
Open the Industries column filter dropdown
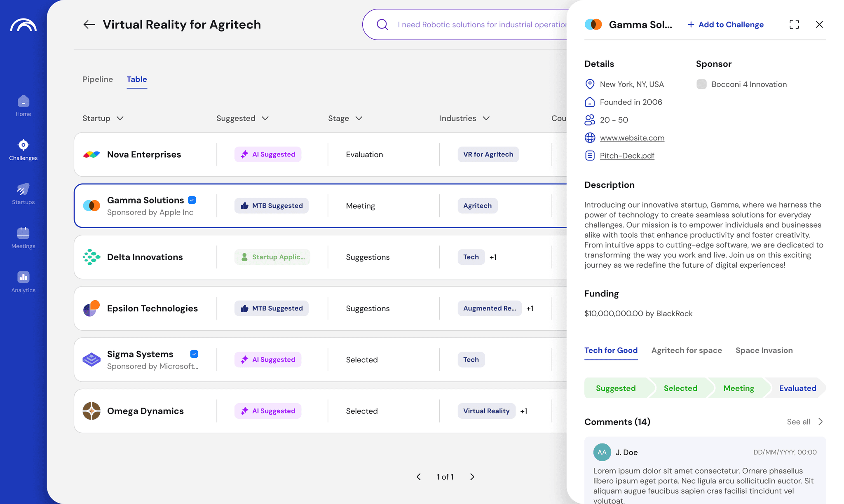(x=486, y=119)
